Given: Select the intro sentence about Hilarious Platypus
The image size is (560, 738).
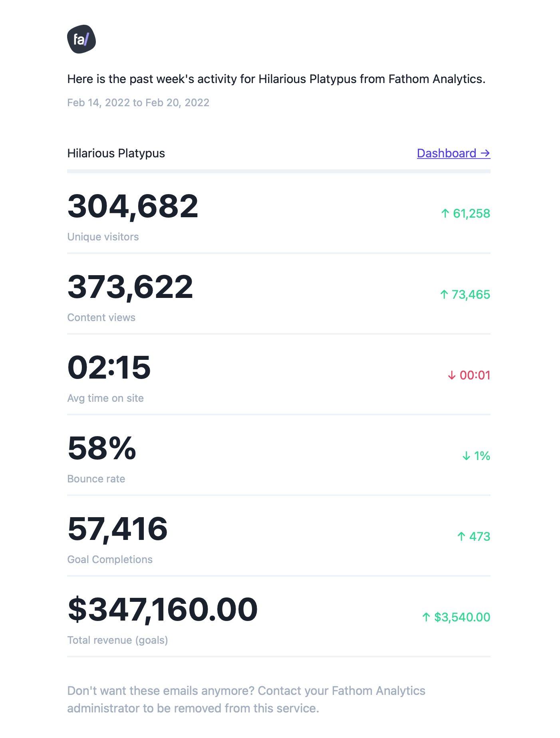Looking at the screenshot, I should [276, 79].
